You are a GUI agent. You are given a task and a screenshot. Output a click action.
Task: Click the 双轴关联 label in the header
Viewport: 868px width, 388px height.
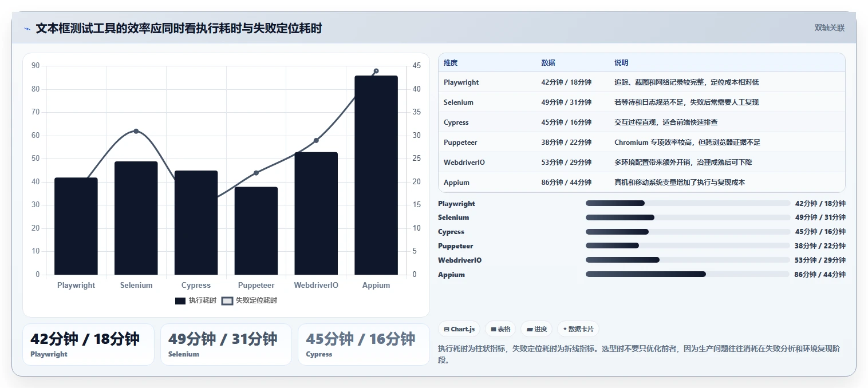829,28
